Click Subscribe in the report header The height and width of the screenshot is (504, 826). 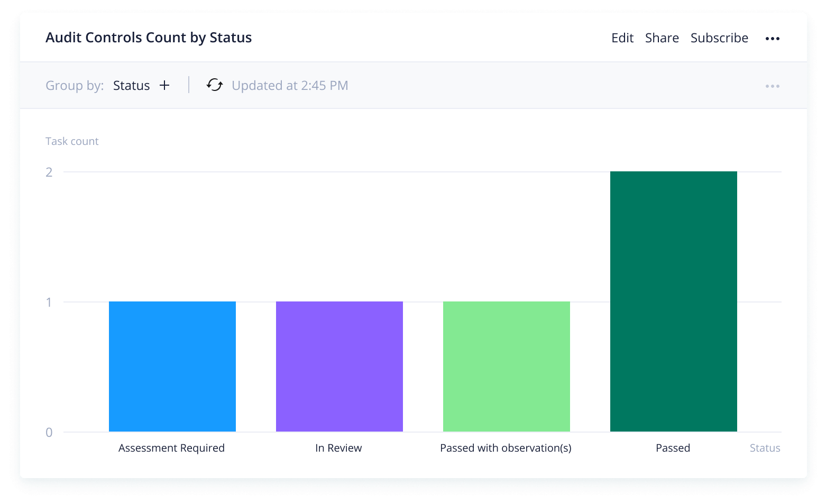point(719,38)
